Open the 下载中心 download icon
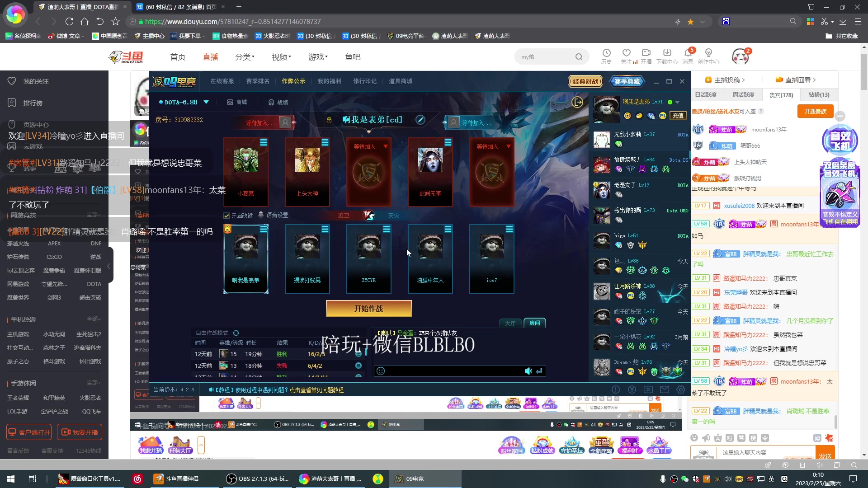The image size is (868, 488). point(667,56)
